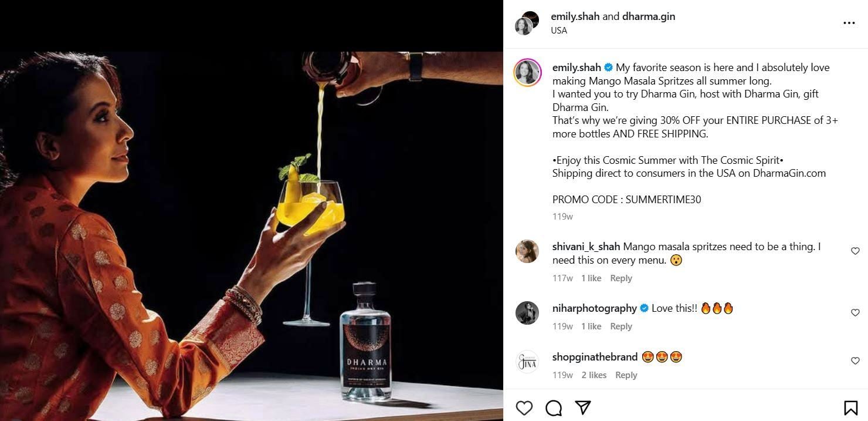Like the post with the heart icon

click(x=524, y=408)
